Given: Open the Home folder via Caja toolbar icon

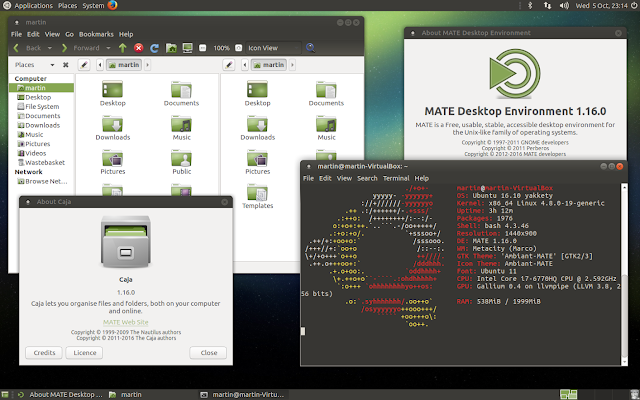Looking at the screenshot, I should [171, 48].
